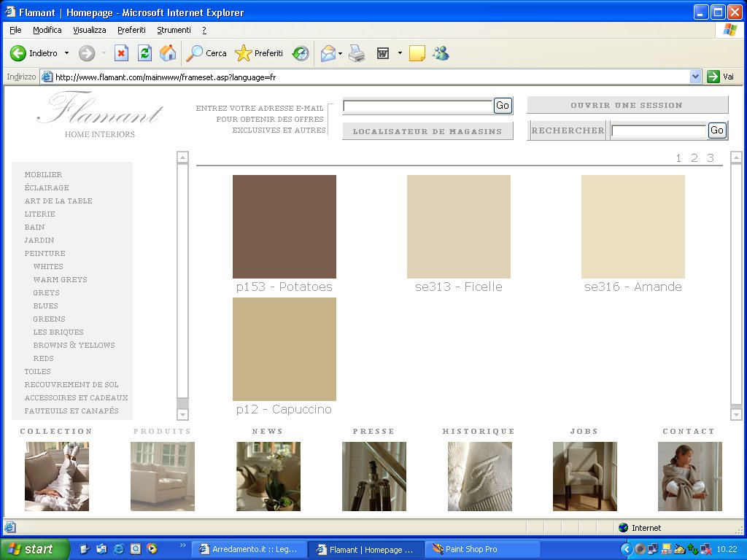This screenshot has width=747, height=560.
Task: Open the Mail envelope icon
Action: 328,53
